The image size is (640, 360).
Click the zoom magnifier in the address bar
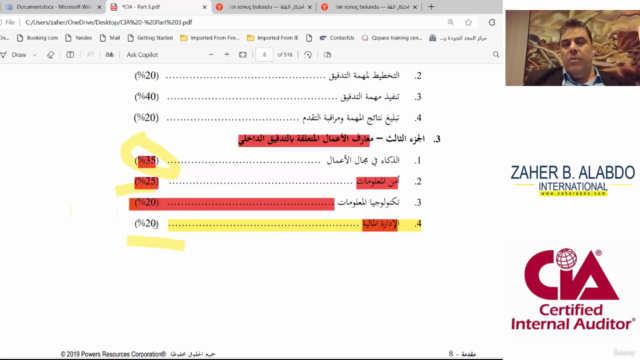point(451,22)
